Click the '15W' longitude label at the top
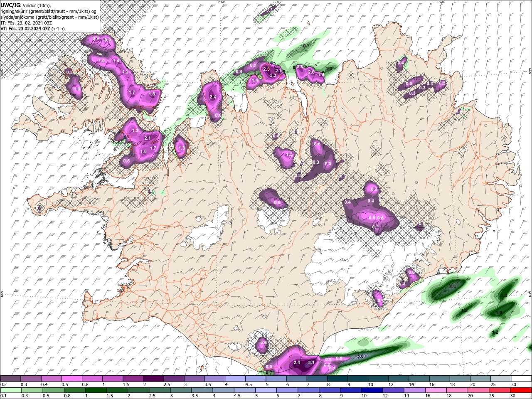Screen dimensions: 532x399 (440, 2)
